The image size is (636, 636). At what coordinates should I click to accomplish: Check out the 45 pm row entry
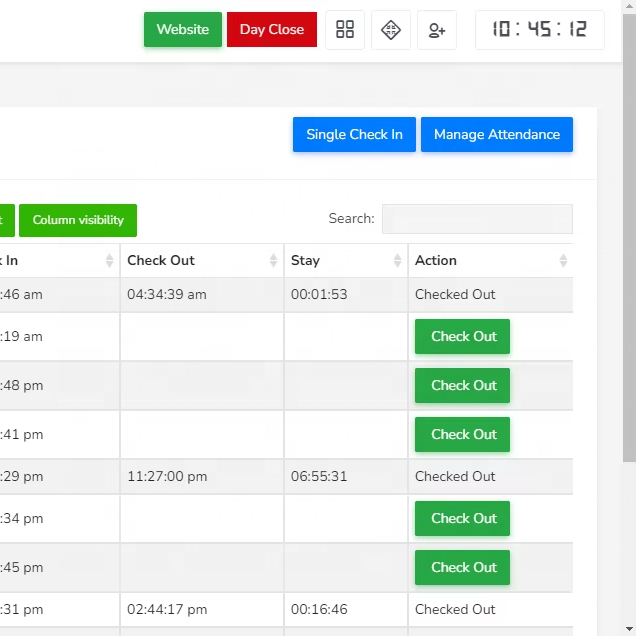[462, 568]
